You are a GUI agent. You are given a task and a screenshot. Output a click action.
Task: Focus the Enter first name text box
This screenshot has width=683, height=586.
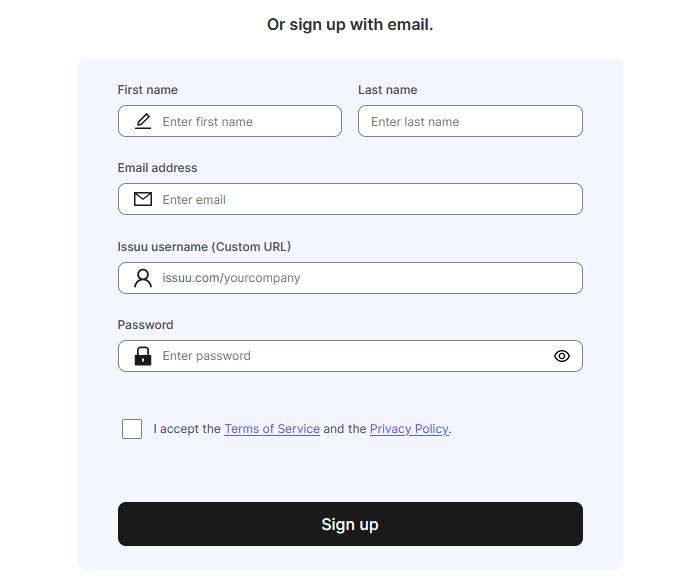point(230,121)
